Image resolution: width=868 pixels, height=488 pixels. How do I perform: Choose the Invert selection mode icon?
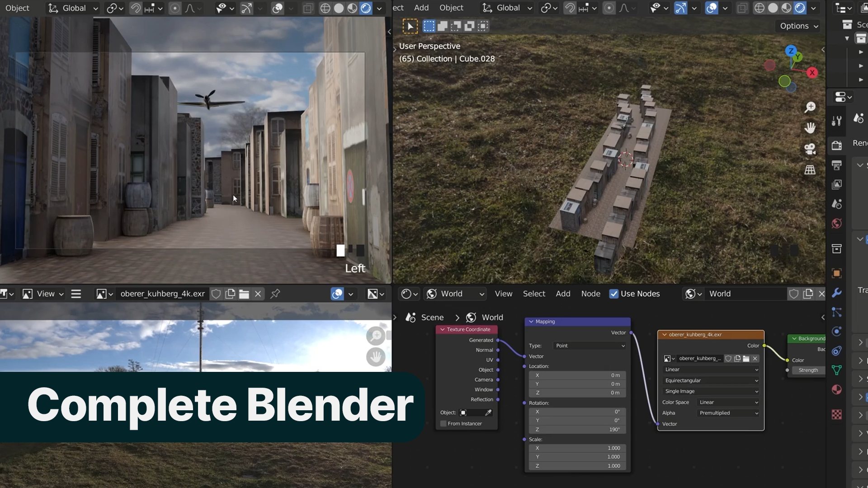click(x=469, y=26)
